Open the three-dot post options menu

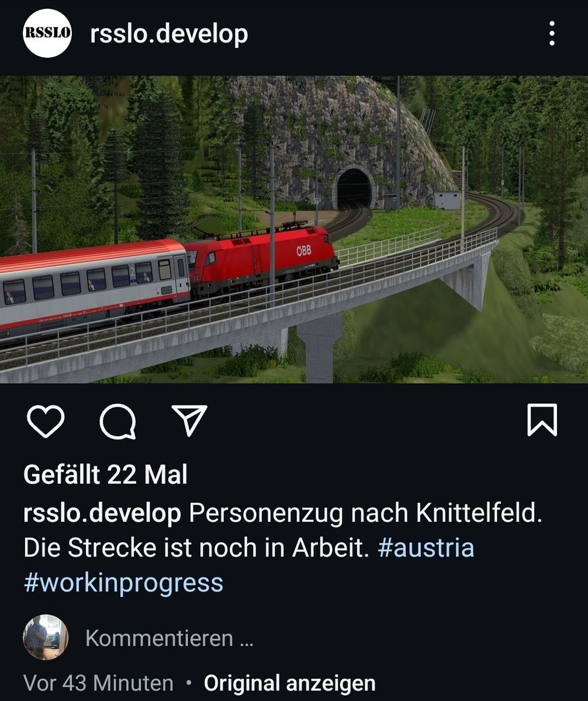tap(552, 34)
